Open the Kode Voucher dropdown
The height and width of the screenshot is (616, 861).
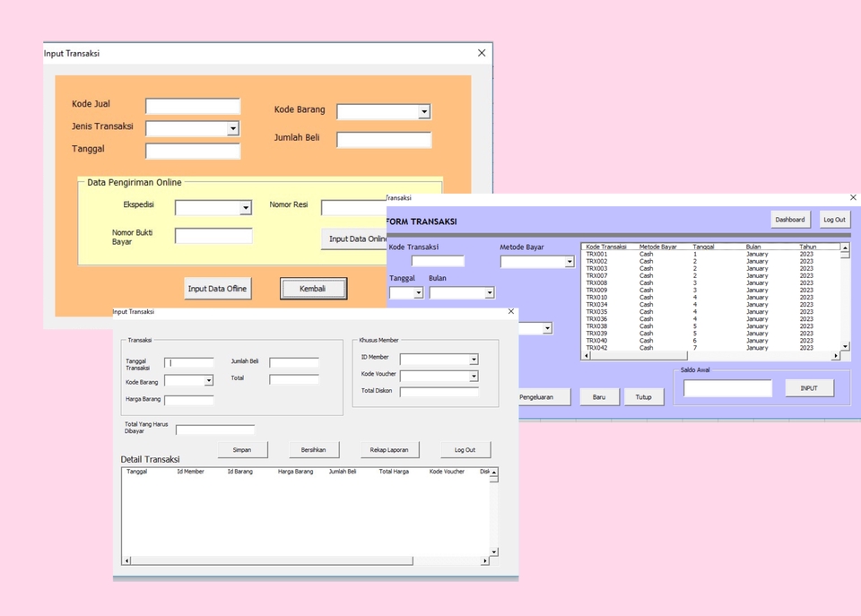[474, 376]
